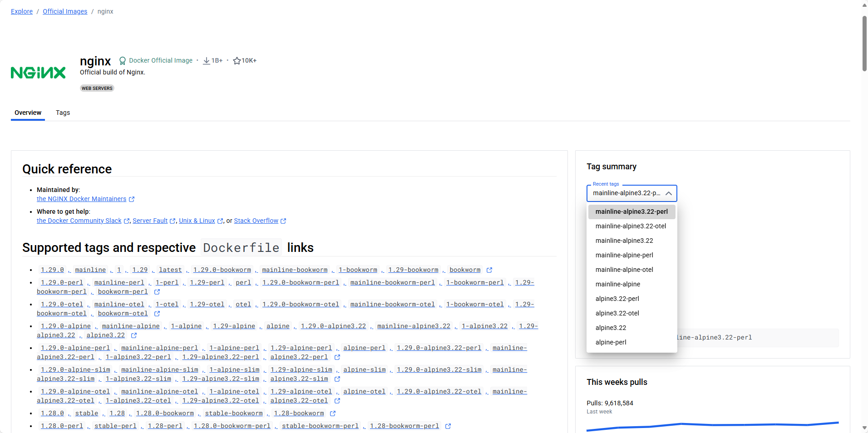This screenshot has width=868, height=433.
Task: Choose mainline-alpine-perl from the list
Action: click(631, 255)
